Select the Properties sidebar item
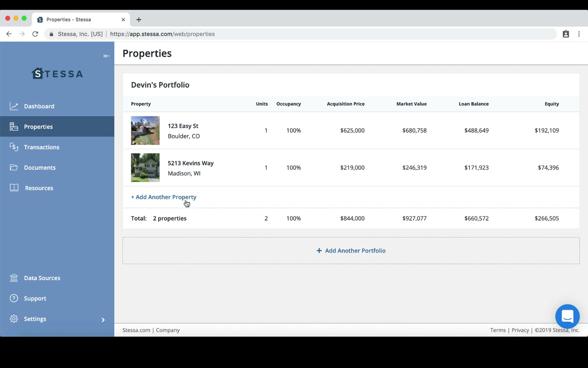This screenshot has width=588, height=368. pyautogui.click(x=57, y=126)
